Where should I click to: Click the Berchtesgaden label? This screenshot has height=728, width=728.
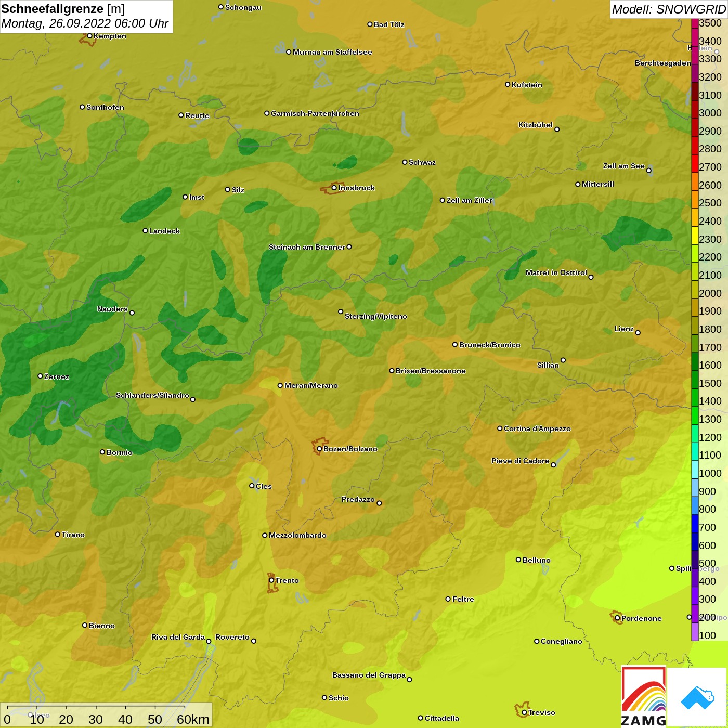click(x=663, y=63)
